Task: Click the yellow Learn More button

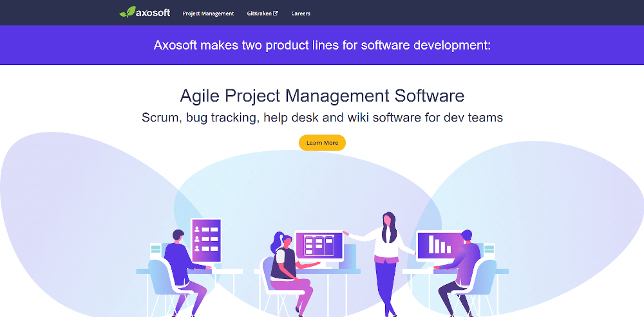Action: point(322,143)
